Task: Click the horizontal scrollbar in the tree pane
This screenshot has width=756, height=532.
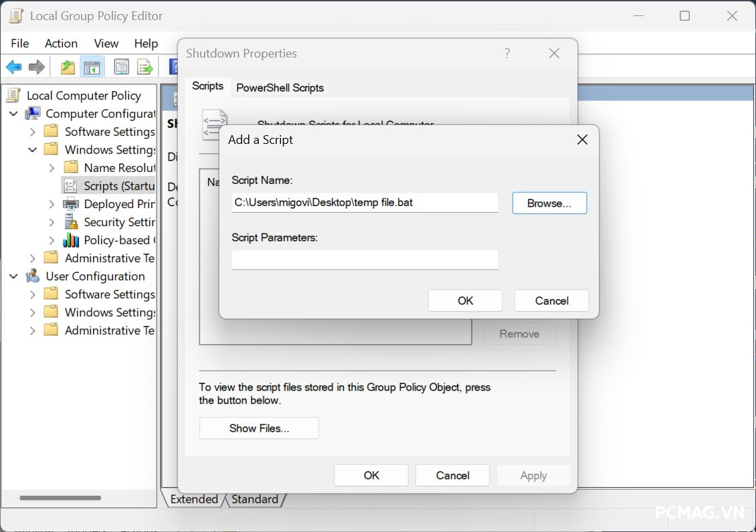Action: point(60,498)
